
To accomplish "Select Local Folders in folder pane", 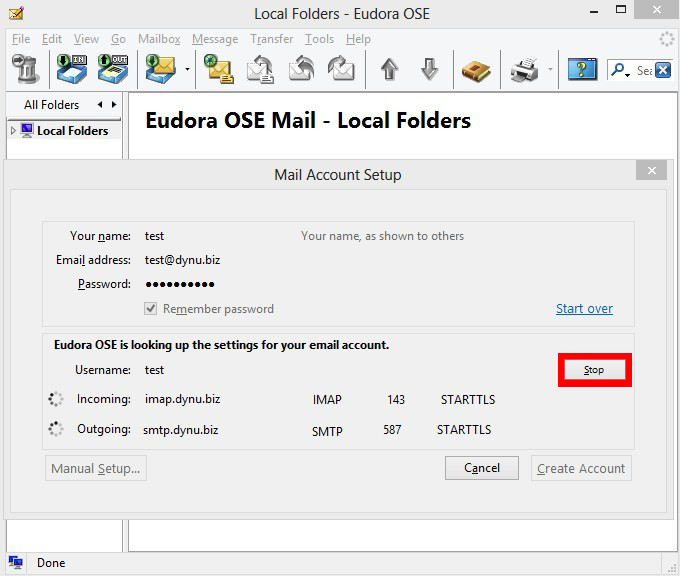I will click(x=72, y=131).
